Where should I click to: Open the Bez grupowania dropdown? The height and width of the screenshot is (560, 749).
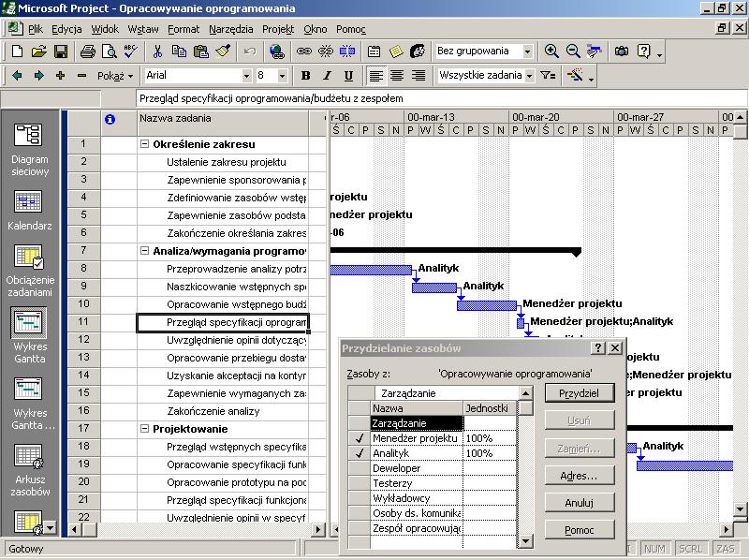tap(527, 52)
